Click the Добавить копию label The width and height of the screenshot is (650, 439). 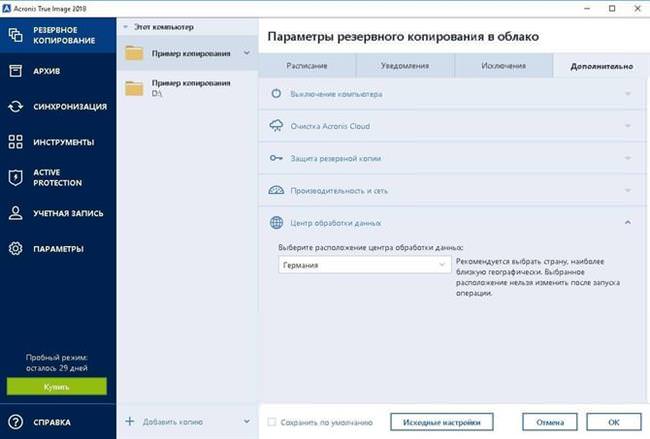pos(173,422)
